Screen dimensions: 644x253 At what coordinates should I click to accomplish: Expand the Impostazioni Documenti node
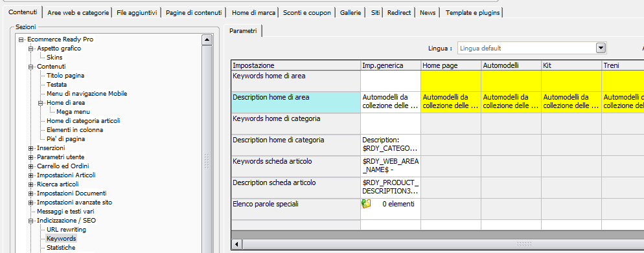click(31, 193)
